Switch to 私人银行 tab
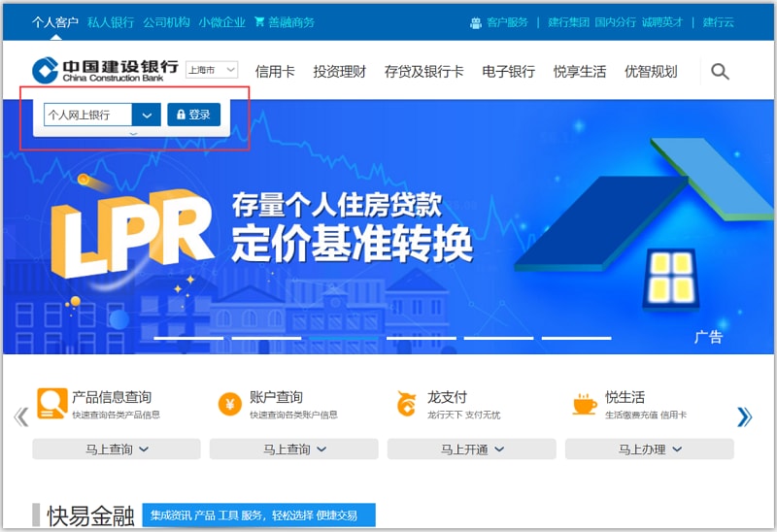The width and height of the screenshot is (777, 532). 110,21
